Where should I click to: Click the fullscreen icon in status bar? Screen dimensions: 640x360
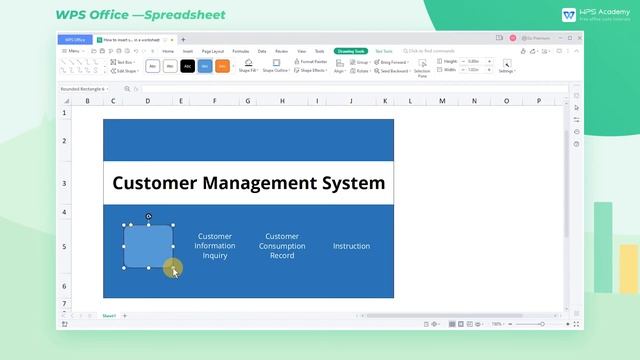[576, 324]
